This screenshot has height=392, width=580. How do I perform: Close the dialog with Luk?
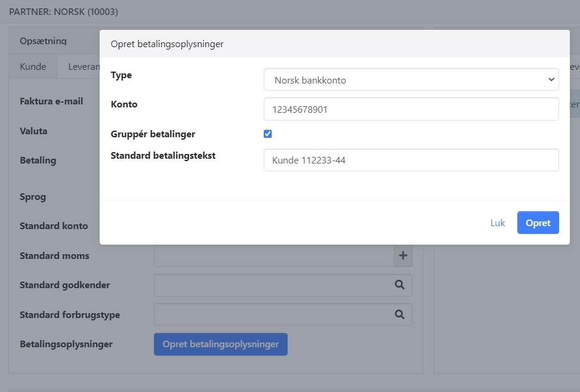click(498, 223)
